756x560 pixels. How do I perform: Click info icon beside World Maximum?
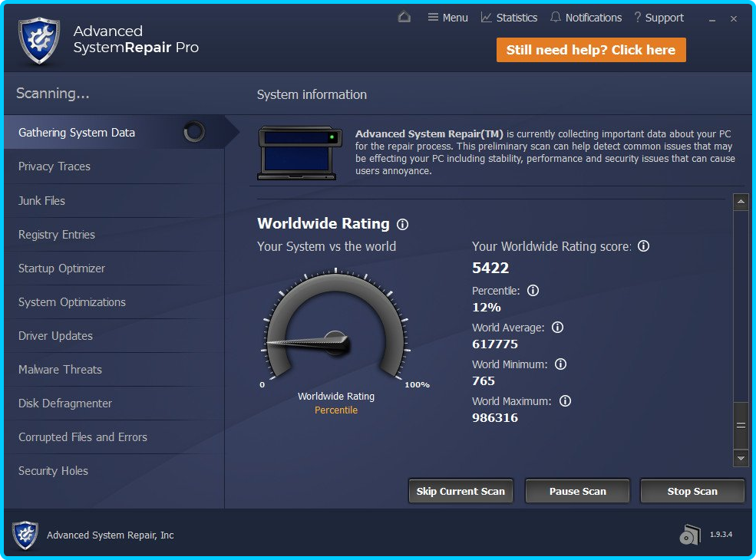click(x=565, y=400)
